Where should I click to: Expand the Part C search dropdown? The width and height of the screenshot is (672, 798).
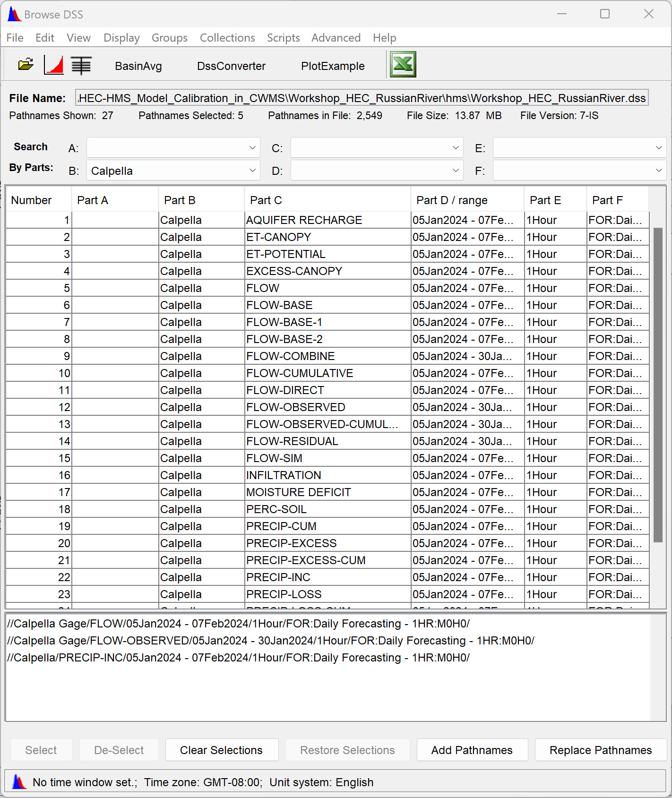pos(456,148)
